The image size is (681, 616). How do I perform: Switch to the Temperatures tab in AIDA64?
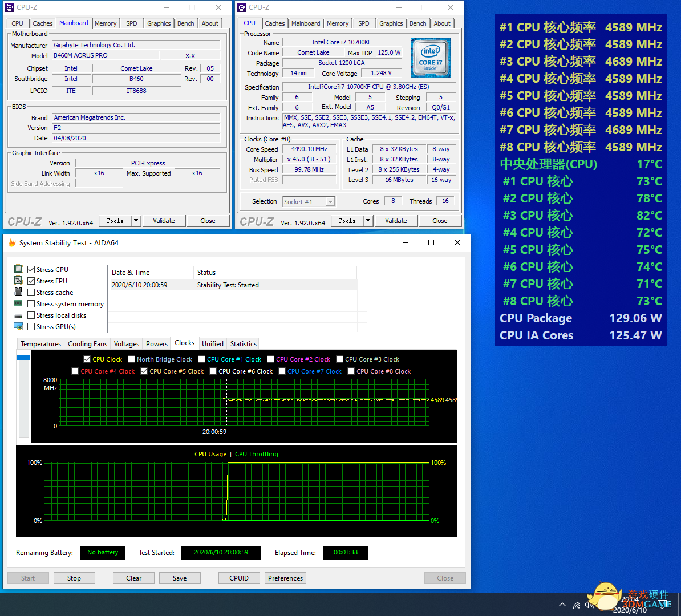41,343
